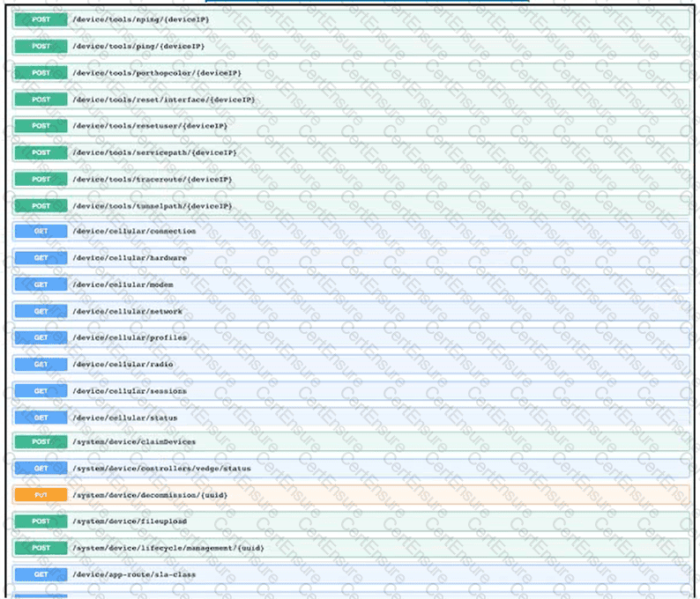Expand the GET /device/cellular/connection operation
Screen dimensions: 700x599
(x=134, y=232)
